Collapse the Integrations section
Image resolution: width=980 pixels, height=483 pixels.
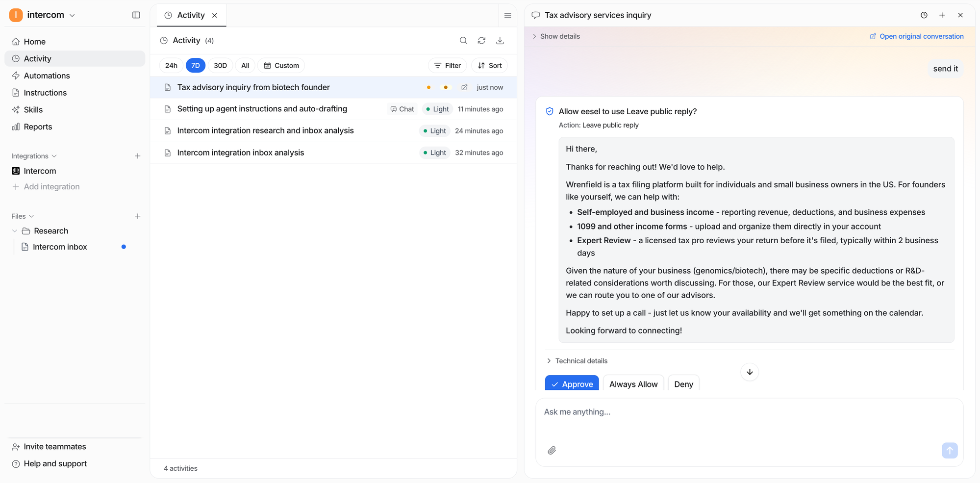34,156
